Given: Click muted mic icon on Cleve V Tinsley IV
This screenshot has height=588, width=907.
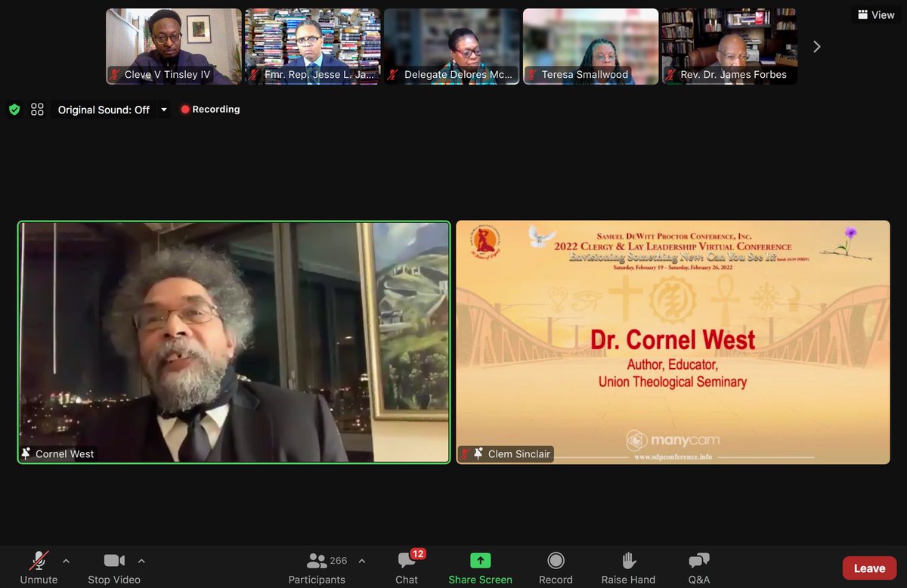Looking at the screenshot, I should point(116,75).
